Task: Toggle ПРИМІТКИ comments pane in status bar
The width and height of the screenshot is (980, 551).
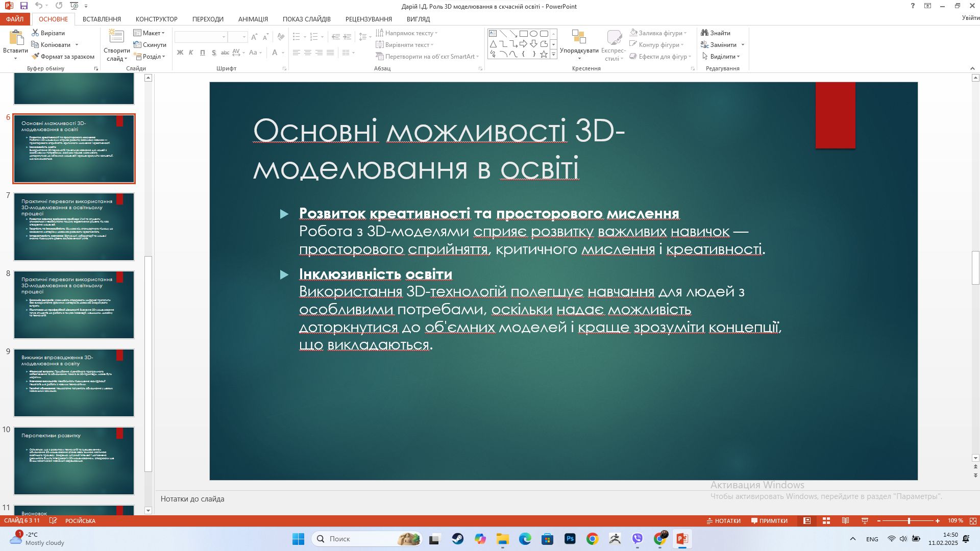Action: tap(769, 521)
